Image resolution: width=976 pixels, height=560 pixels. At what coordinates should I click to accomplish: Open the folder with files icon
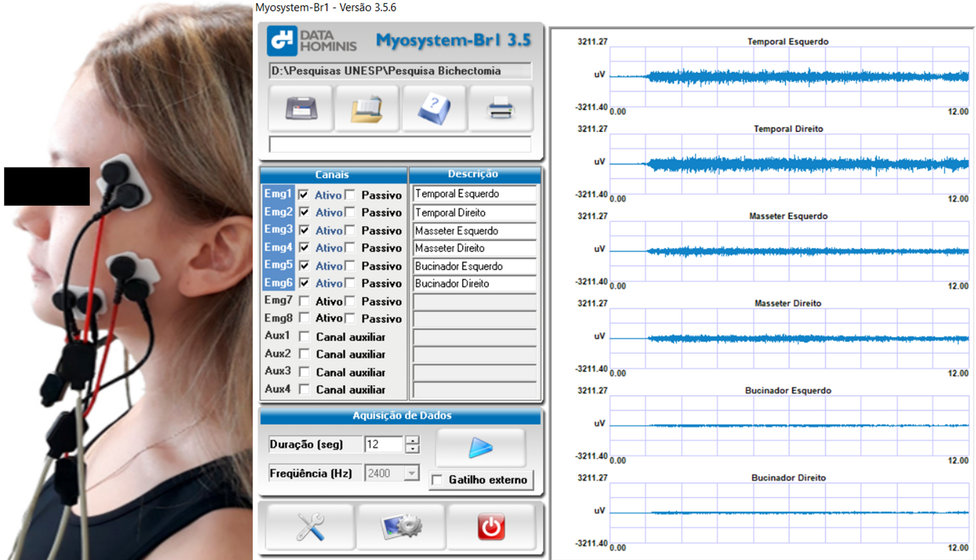367,108
